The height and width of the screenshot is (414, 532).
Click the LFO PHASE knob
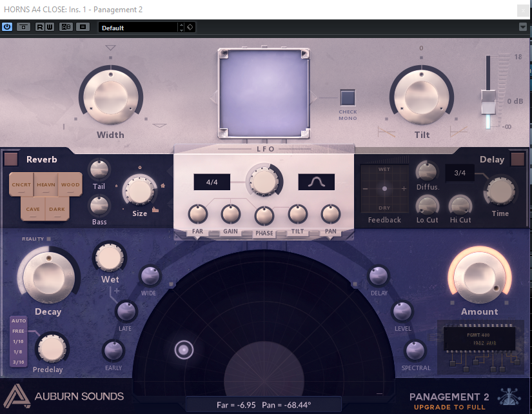(264, 216)
